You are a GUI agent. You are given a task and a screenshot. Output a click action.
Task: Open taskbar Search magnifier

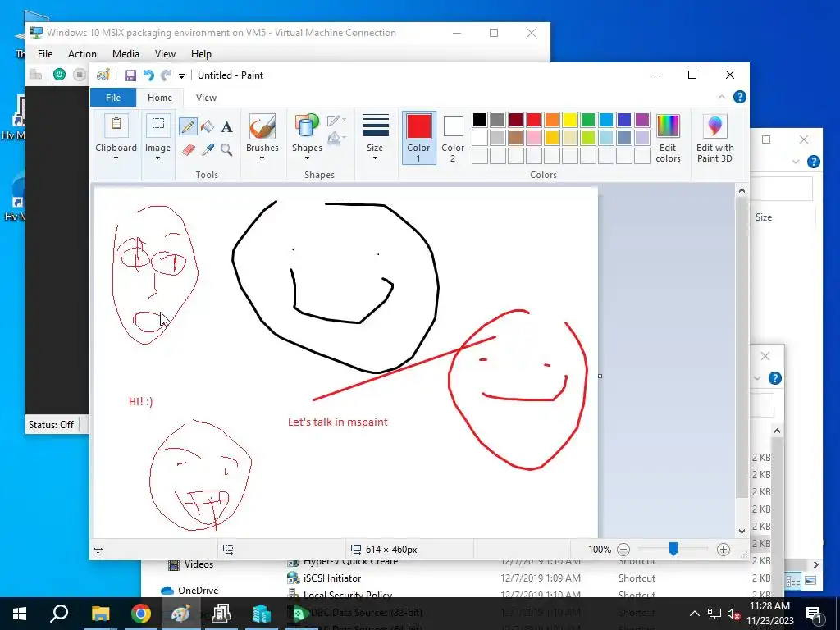pos(59,613)
